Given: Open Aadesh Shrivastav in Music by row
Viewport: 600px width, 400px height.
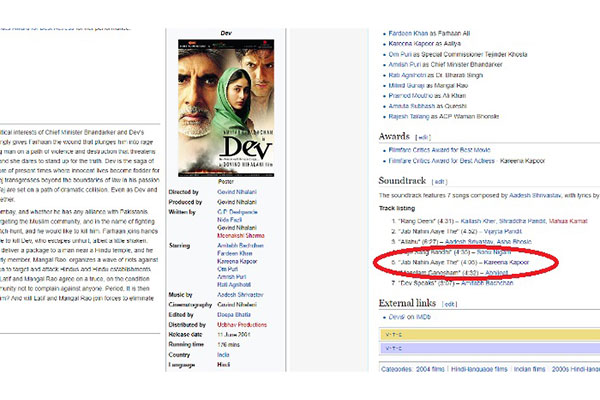Looking at the screenshot, I should tap(240, 295).
